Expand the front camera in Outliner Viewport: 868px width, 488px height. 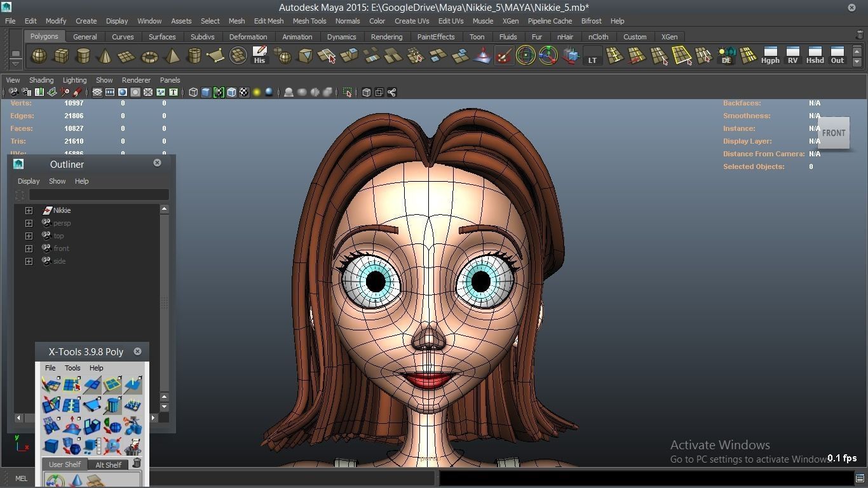click(29, 248)
